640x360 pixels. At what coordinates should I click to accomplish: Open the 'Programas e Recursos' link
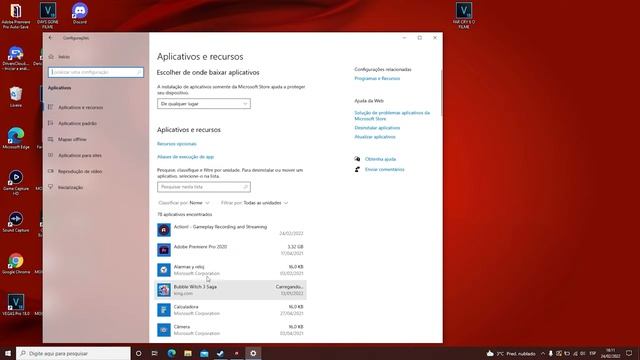click(x=377, y=78)
